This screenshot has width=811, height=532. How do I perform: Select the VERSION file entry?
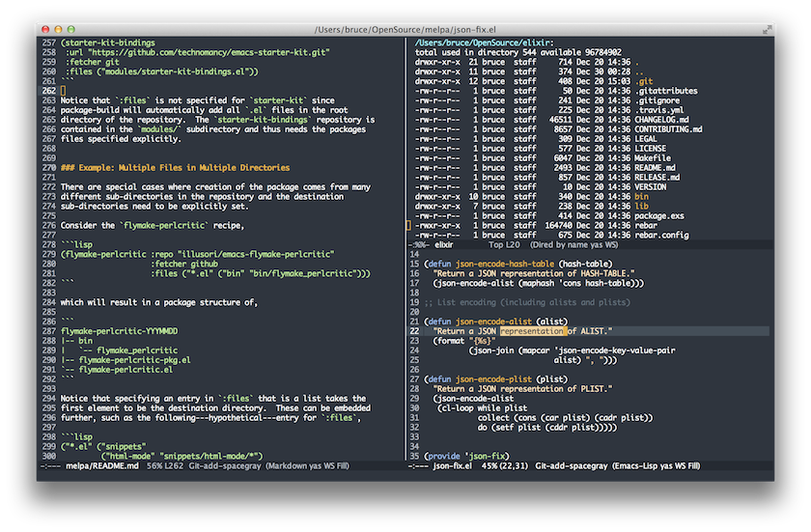pyautogui.click(x=650, y=187)
